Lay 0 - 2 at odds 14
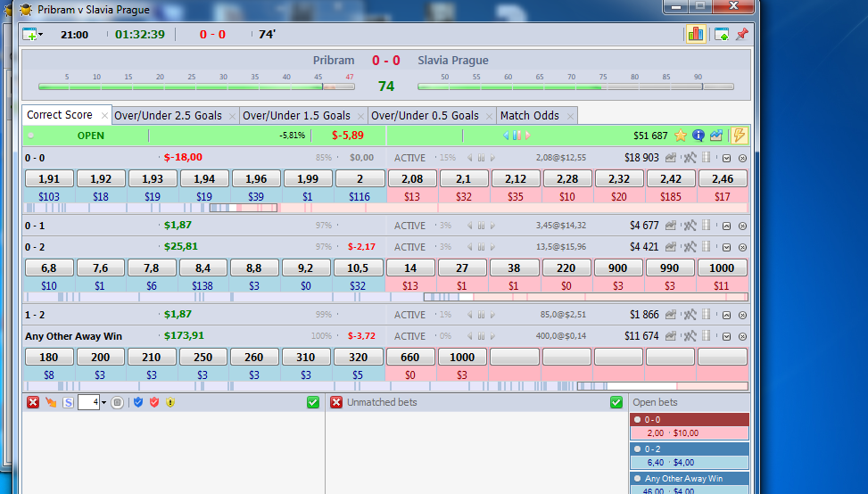The width and height of the screenshot is (868, 494). click(x=410, y=268)
